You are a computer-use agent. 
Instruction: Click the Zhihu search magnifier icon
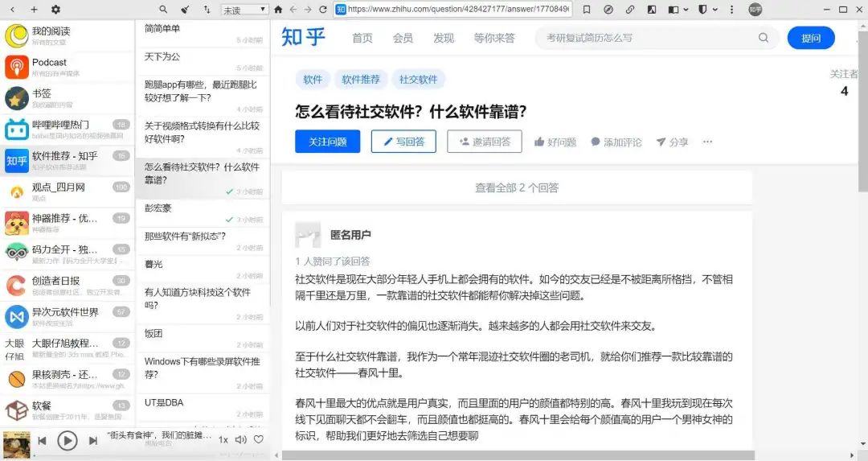pos(764,38)
